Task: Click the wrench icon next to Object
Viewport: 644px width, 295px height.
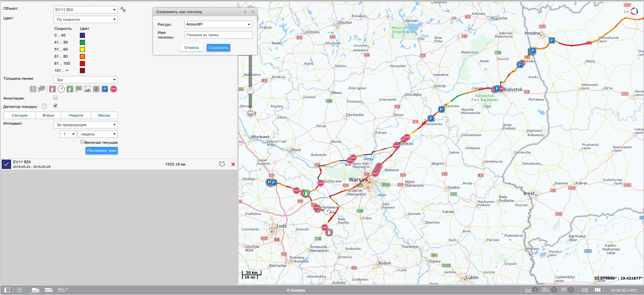Action: (x=123, y=10)
